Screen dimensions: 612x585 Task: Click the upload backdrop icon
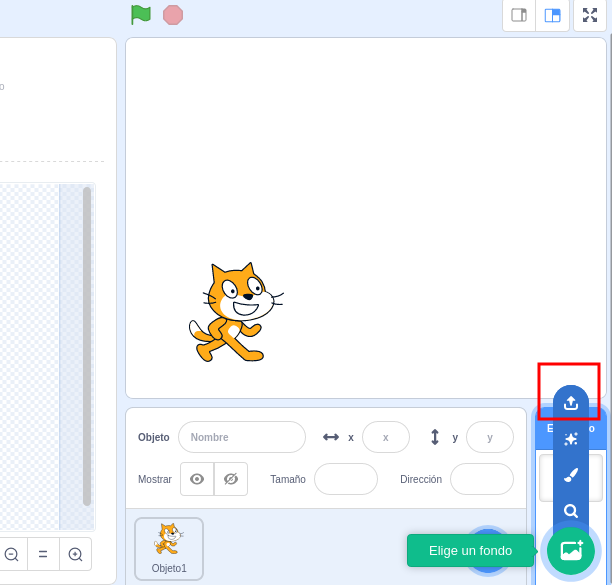[x=571, y=403]
